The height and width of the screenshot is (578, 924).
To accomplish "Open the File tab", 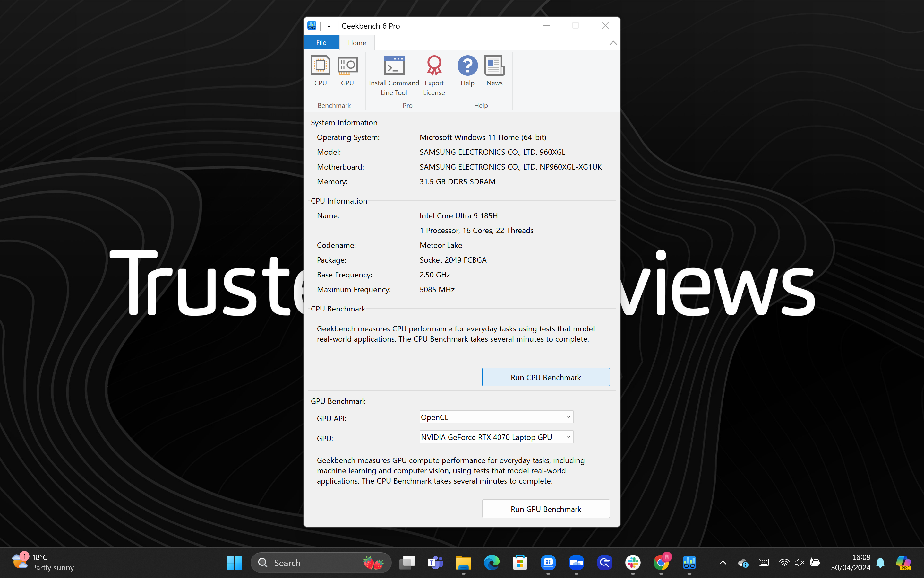I will [x=321, y=42].
